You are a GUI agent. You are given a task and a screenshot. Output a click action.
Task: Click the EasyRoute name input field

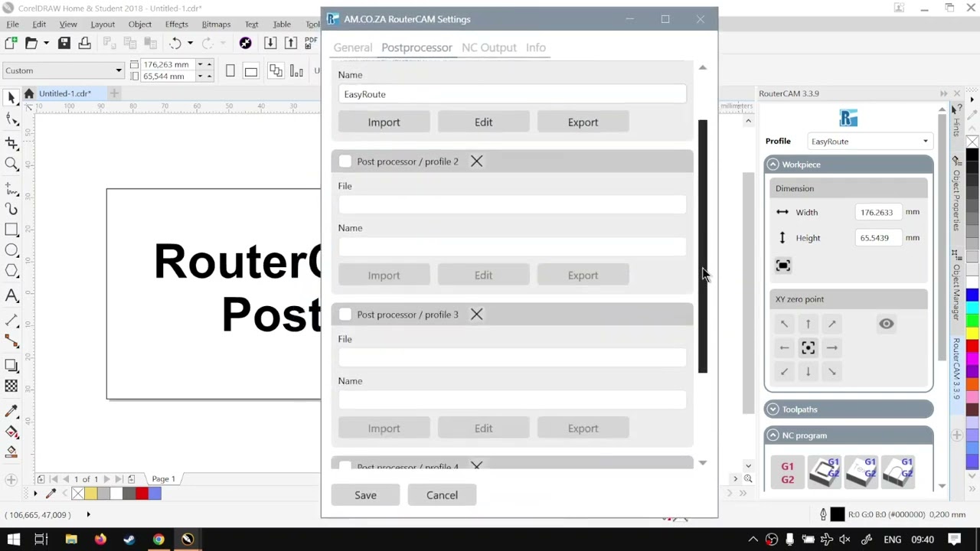(512, 94)
